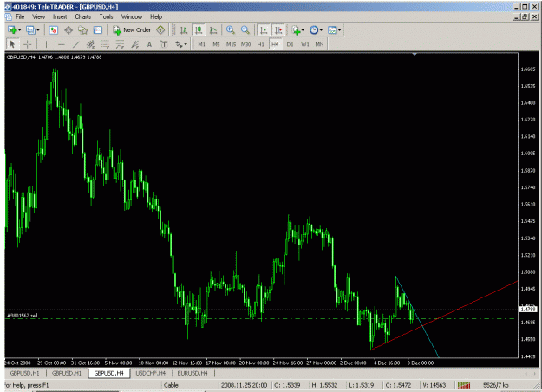542x392 pixels.
Task: Select the standard Cursor tool
Action: tap(12, 44)
